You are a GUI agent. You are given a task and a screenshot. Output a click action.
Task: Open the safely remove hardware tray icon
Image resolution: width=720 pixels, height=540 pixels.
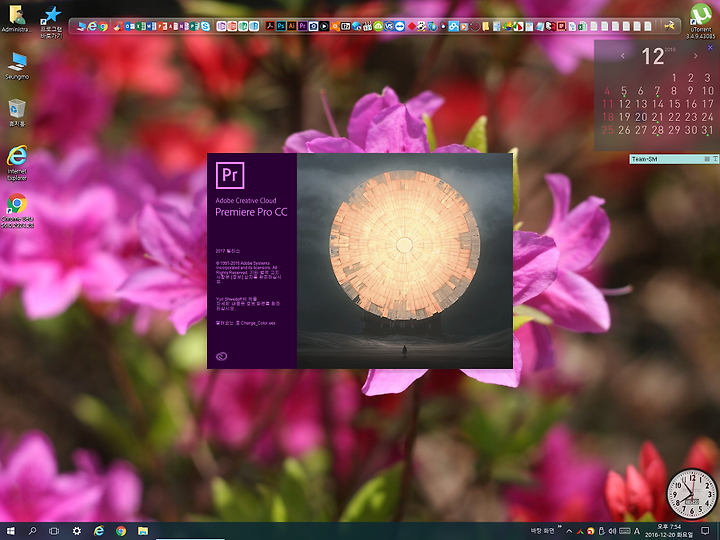pos(602,531)
